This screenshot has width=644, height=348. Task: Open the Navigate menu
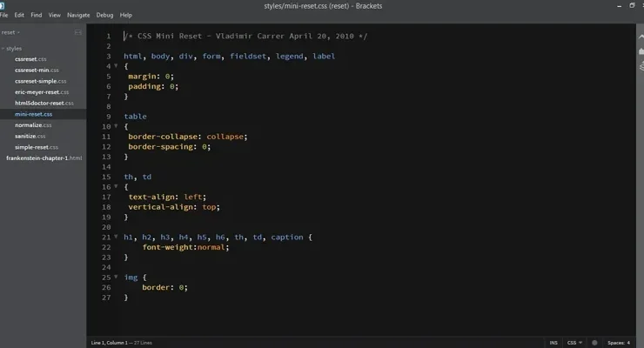point(78,15)
